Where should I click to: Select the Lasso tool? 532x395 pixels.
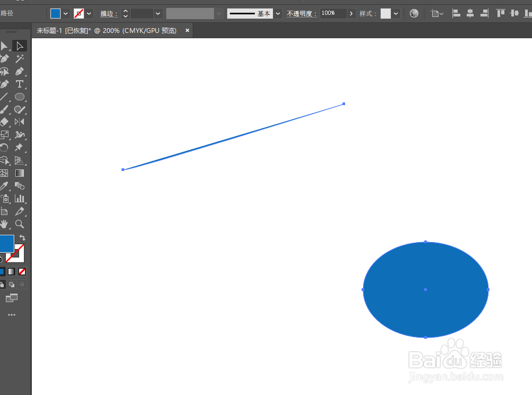[x=4, y=71]
